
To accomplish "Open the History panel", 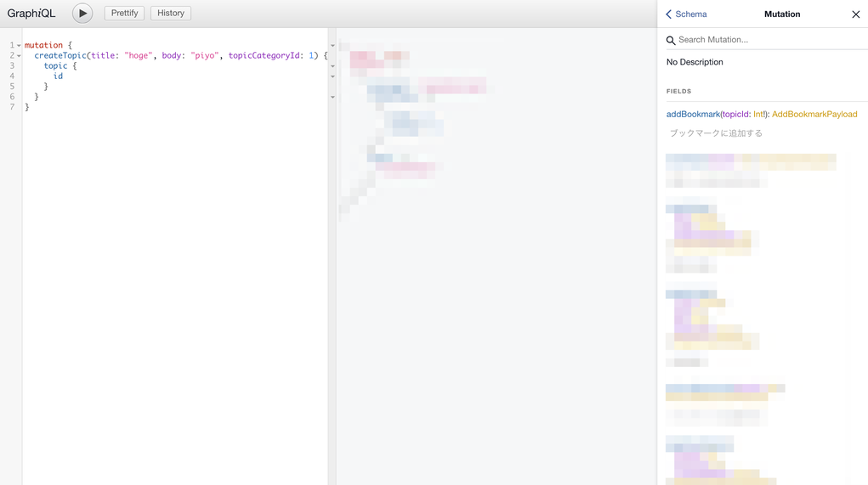I will [x=171, y=14].
